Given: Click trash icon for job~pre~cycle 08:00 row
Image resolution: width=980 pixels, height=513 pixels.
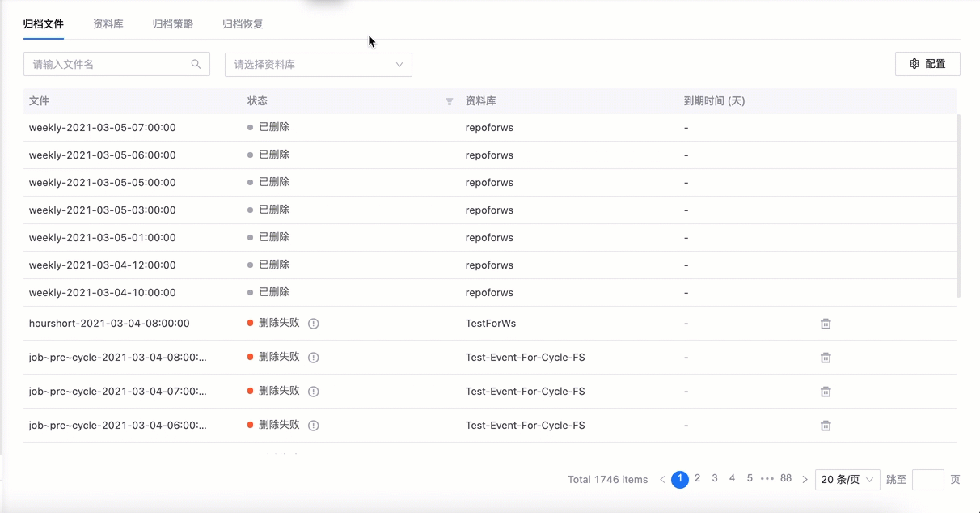Looking at the screenshot, I should (x=826, y=358).
